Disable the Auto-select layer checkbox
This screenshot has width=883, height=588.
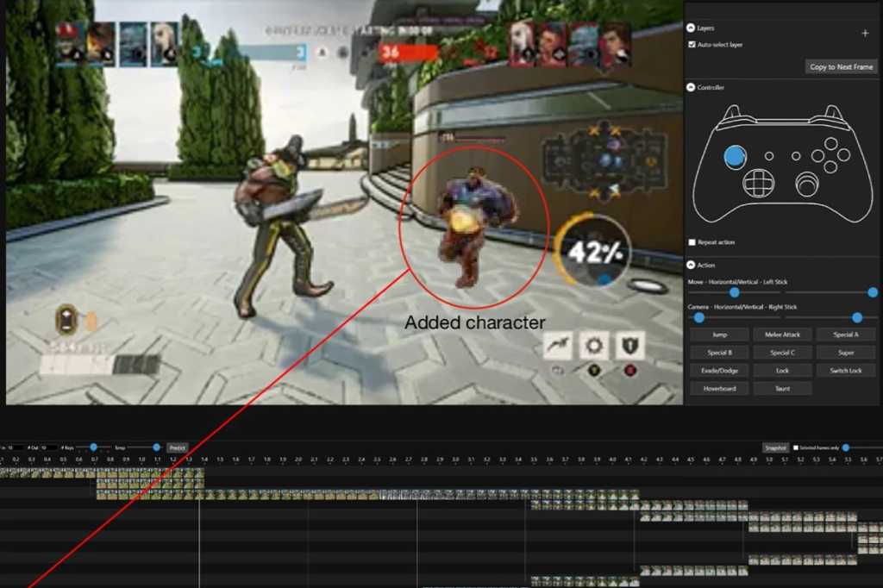(x=692, y=44)
